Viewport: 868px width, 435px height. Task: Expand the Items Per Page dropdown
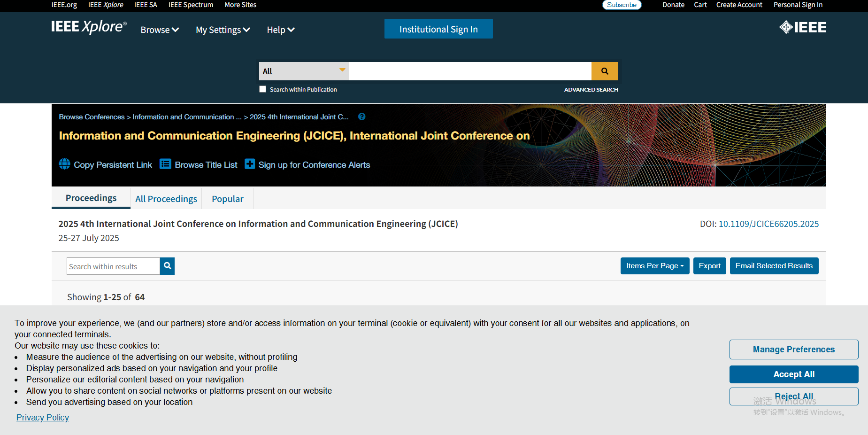pyautogui.click(x=654, y=266)
